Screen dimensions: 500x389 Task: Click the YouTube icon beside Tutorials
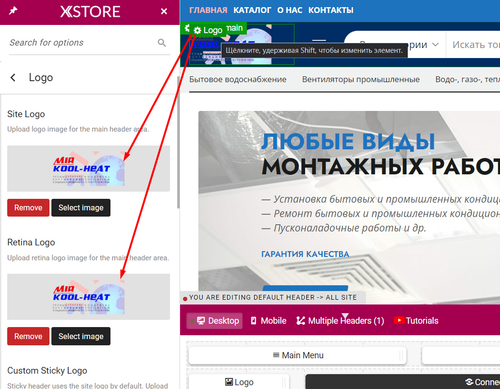(x=399, y=320)
